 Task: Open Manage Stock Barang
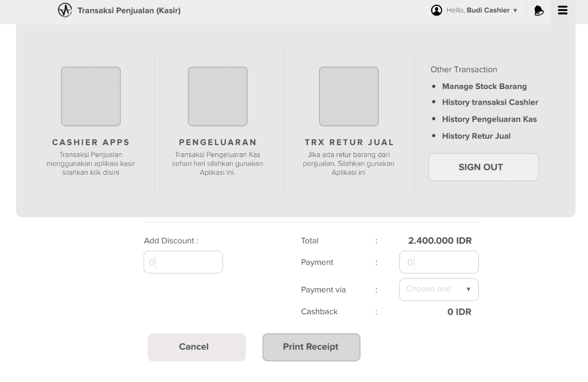coord(484,86)
